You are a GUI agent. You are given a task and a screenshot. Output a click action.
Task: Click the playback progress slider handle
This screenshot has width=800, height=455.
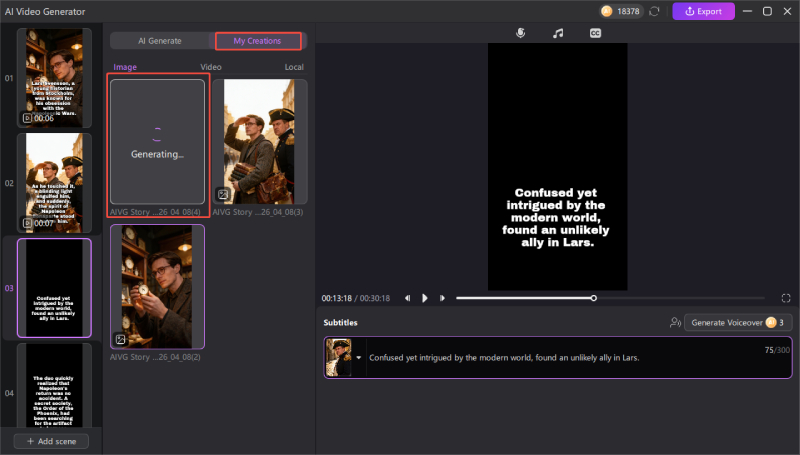point(593,298)
